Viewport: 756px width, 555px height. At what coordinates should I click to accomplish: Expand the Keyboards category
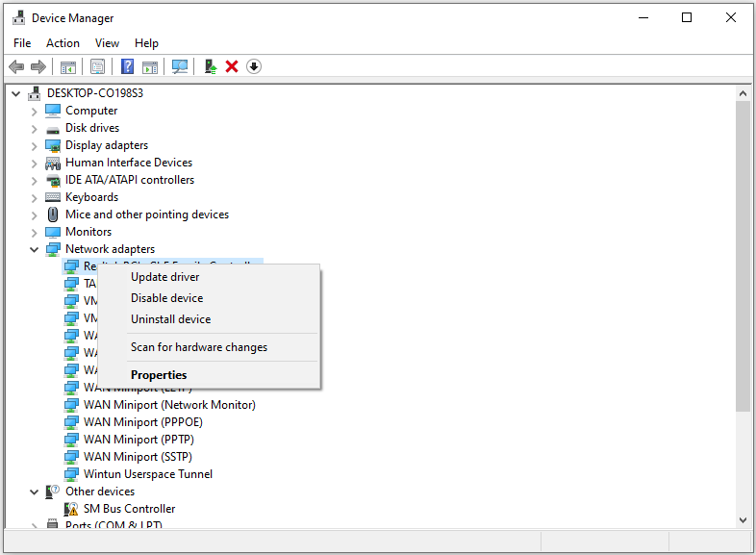pyautogui.click(x=35, y=198)
